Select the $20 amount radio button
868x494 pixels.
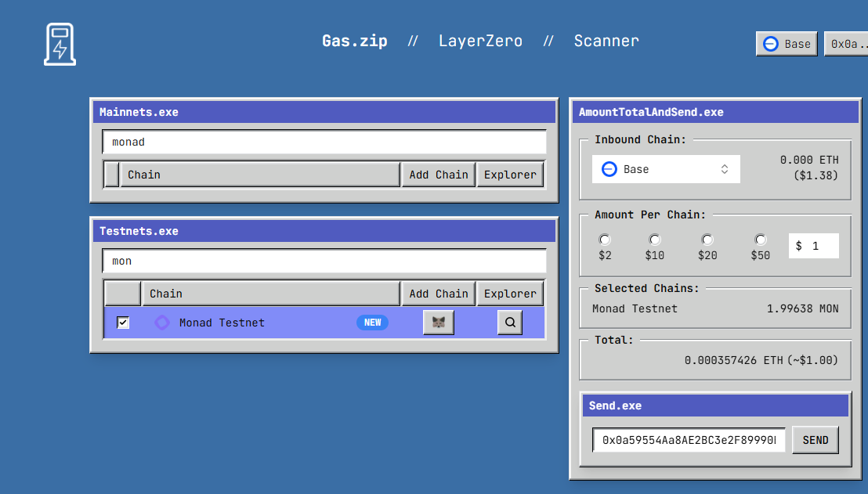click(707, 240)
